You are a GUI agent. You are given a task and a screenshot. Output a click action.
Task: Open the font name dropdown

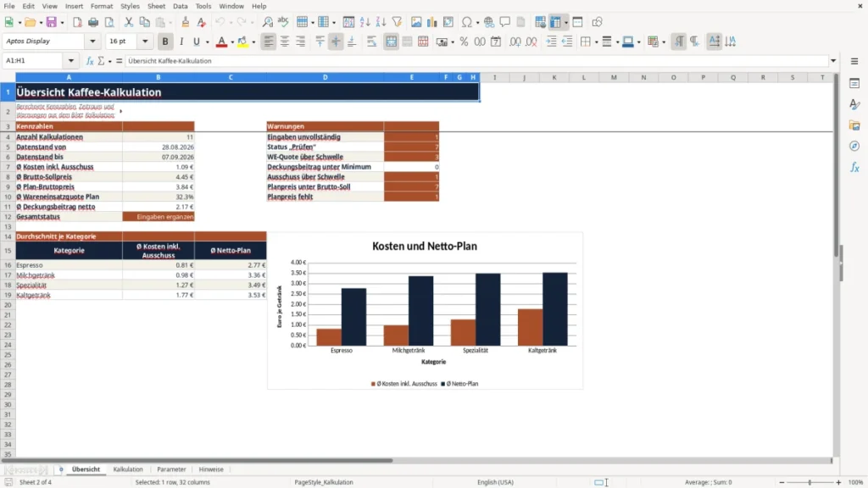[92, 42]
